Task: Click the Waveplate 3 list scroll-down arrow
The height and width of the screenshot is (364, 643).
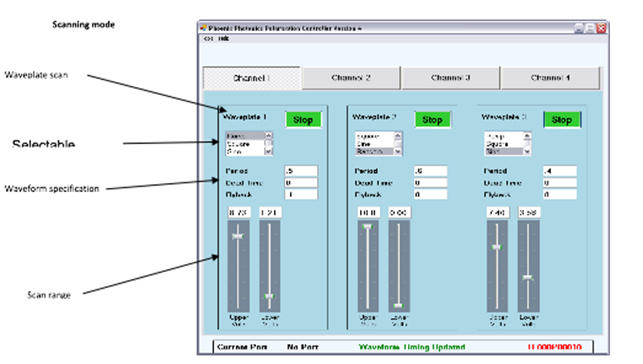Action: (527, 152)
